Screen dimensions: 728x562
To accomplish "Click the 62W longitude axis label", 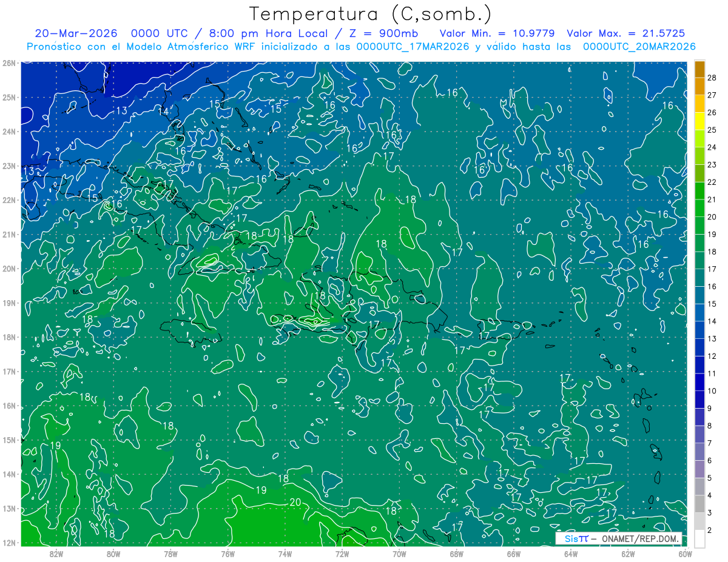I will click(x=628, y=554).
